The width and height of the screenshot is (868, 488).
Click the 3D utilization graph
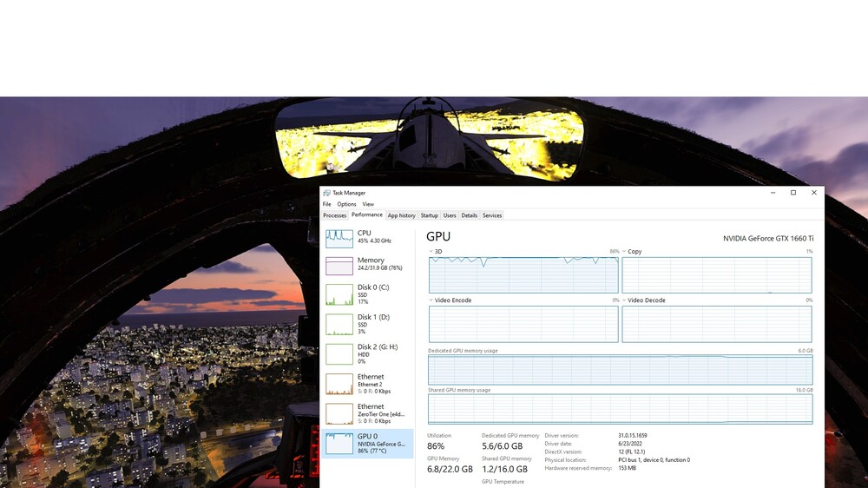pyautogui.click(x=523, y=274)
